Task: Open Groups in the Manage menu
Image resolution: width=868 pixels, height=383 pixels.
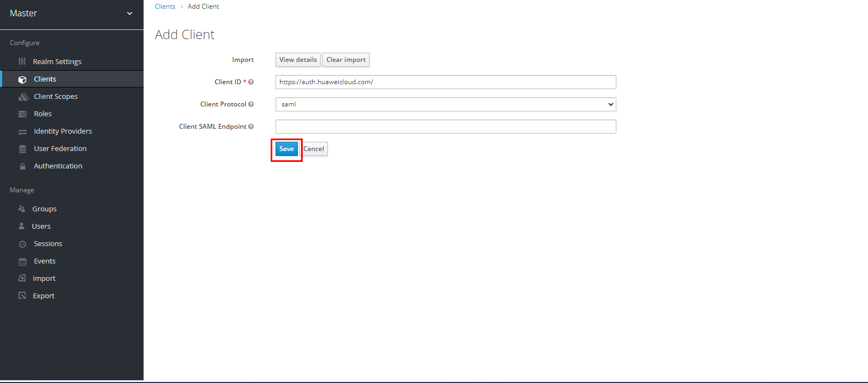Action: point(44,209)
